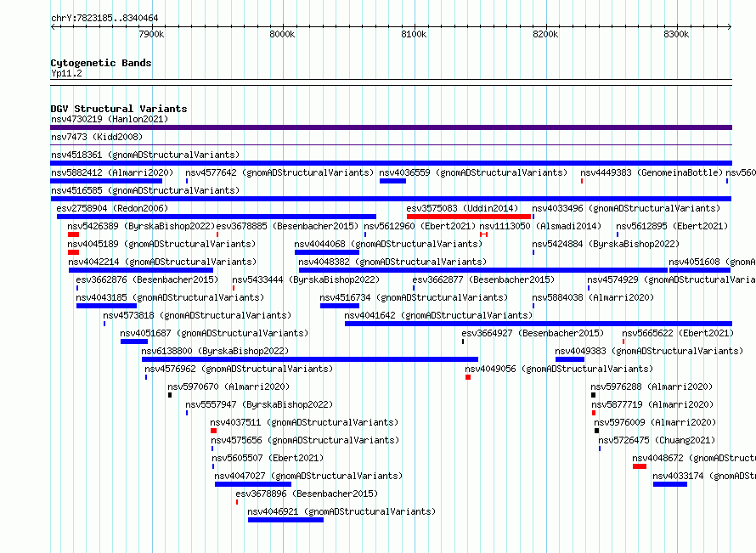The width and height of the screenshot is (756, 553).
Task: Click nsv4518361 (gnomADStructuralVariants) label
Action: tap(145, 155)
